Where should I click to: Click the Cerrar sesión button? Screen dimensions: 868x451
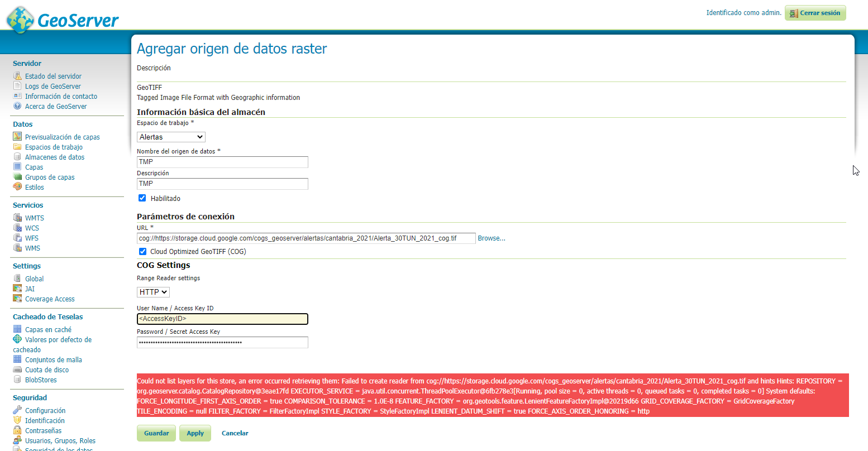(x=815, y=13)
